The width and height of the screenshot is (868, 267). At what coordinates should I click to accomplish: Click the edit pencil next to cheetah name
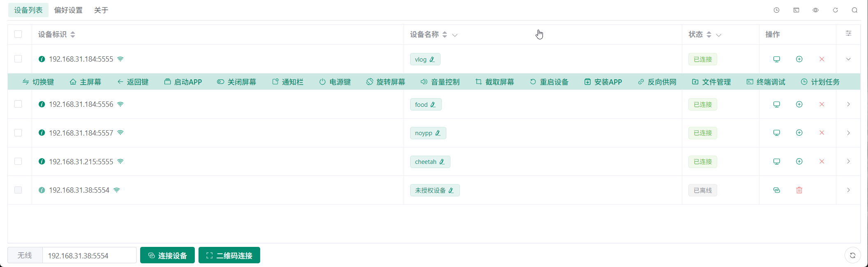pyautogui.click(x=442, y=162)
